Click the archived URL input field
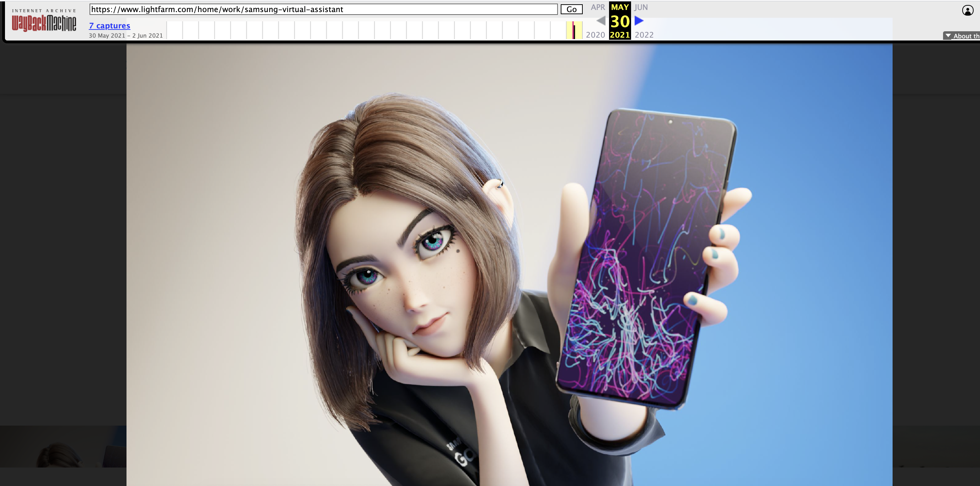Viewport: 980px width, 486px height. pyautogui.click(x=323, y=10)
